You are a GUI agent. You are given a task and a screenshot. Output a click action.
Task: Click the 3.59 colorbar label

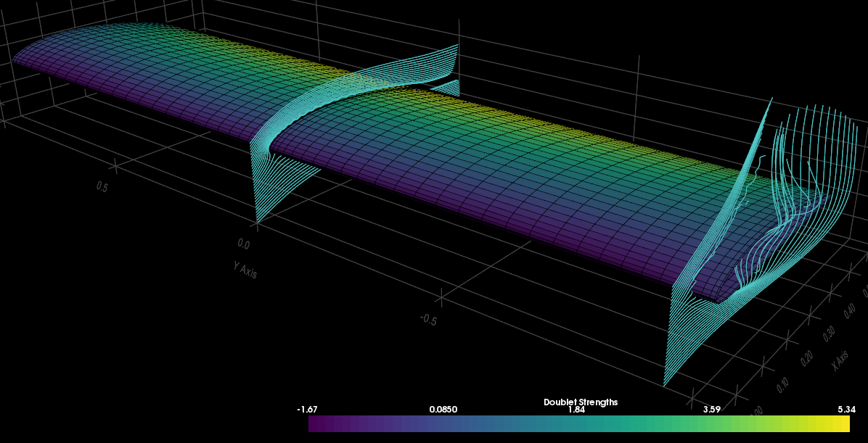[x=711, y=409]
